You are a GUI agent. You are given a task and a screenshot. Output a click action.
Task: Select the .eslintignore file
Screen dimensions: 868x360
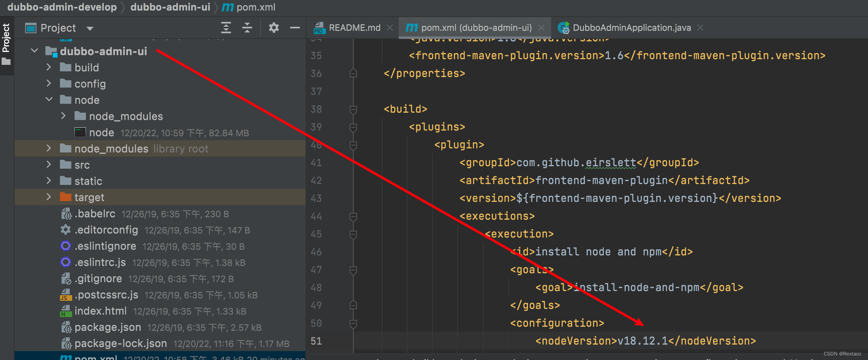[x=105, y=246]
